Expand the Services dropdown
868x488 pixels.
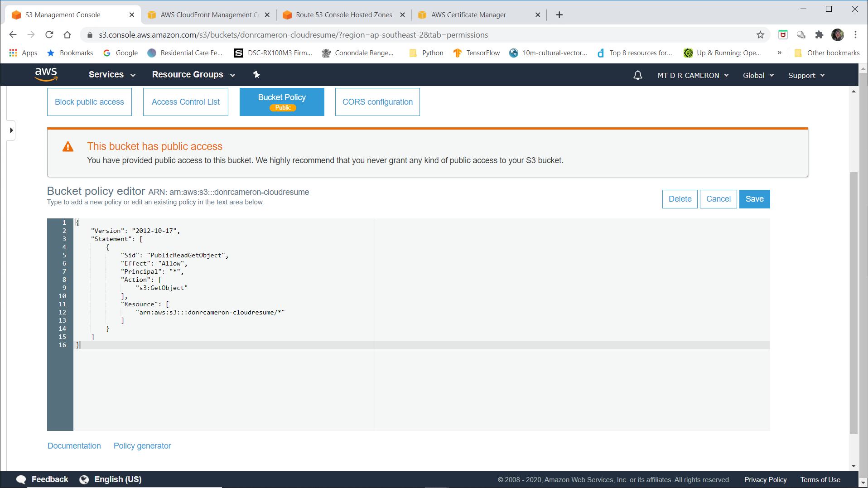coord(112,75)
